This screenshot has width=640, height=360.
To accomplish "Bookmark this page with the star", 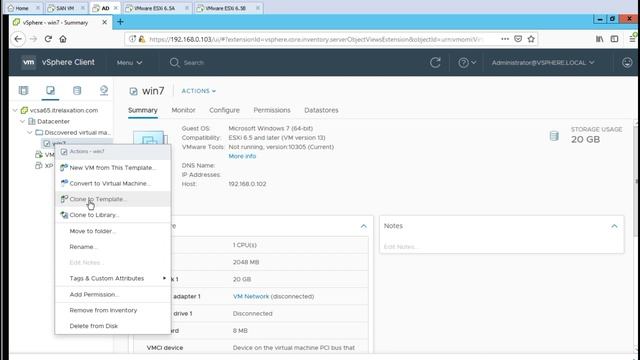I will pyautogui.click(x=531, y=39).
